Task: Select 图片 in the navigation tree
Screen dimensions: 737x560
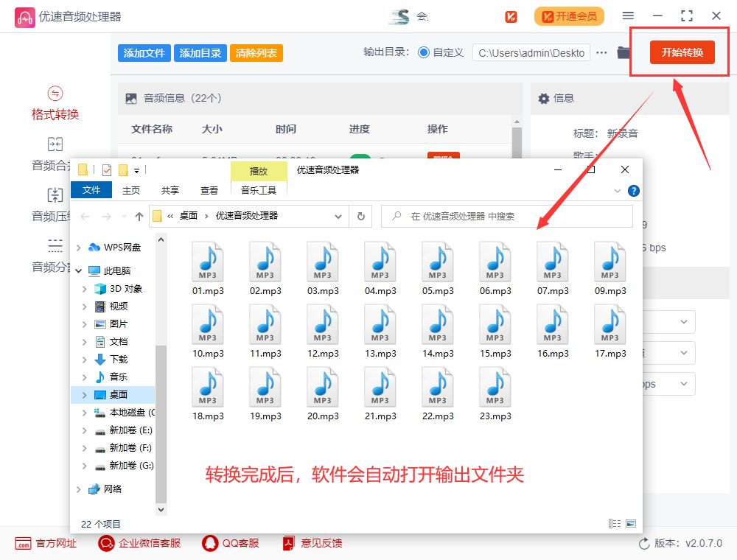Action: pyautogui.click(x=119, y=324)
